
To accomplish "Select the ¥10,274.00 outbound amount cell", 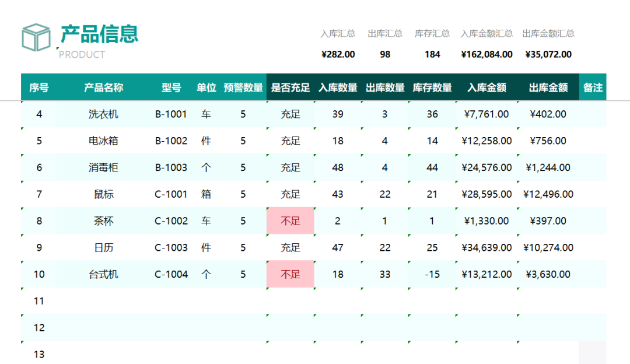I will (548, 247).
